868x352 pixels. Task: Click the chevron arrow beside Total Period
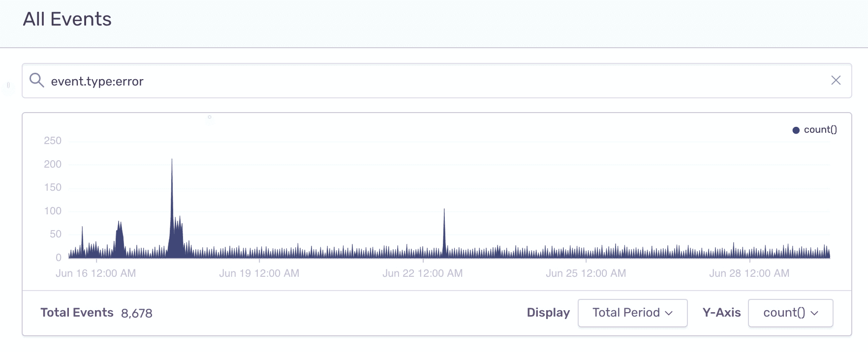pos(669,313)
